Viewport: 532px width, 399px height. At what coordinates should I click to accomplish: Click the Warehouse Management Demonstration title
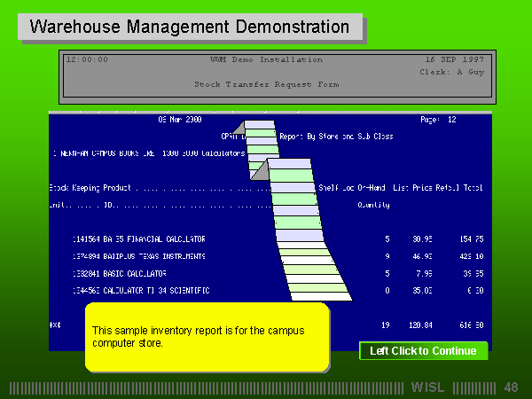click(x=190, y=27)
